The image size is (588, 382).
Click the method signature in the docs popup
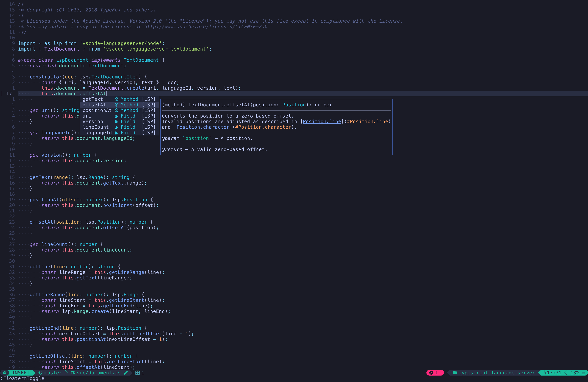(x=247, y=105)
